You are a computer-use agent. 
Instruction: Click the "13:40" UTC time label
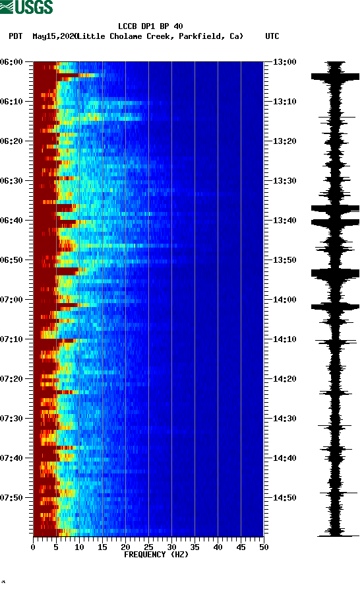tap(284, 221)
